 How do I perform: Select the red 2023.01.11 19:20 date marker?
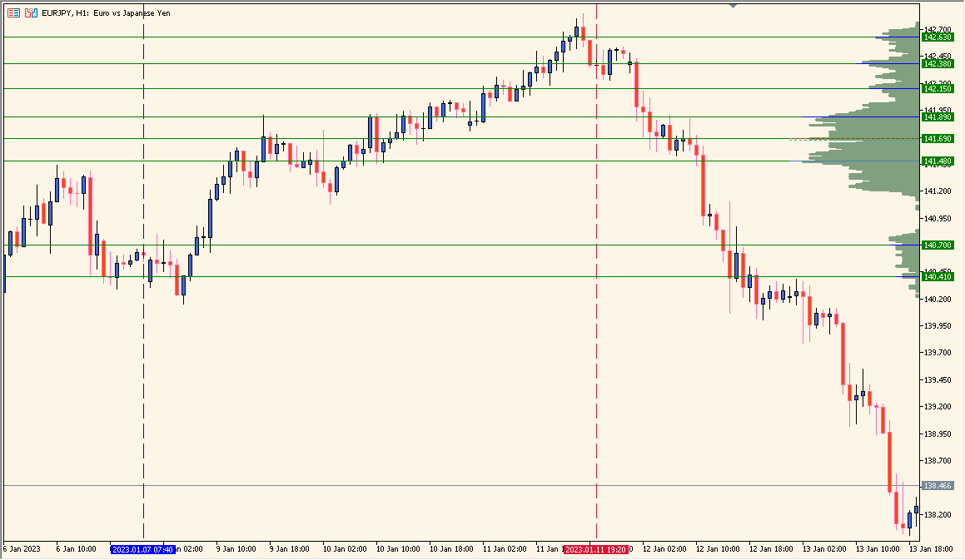coord(596,549)
